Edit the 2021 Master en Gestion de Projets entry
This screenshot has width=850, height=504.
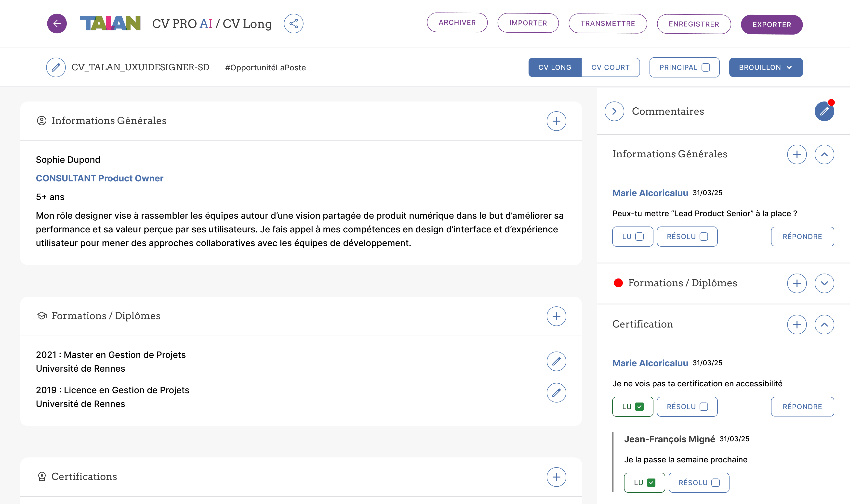(556, 361)
